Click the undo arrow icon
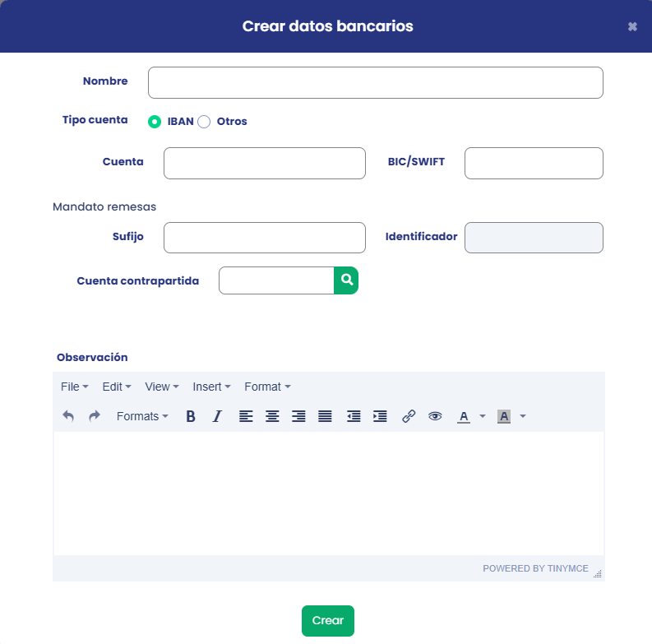 [68, 416]
